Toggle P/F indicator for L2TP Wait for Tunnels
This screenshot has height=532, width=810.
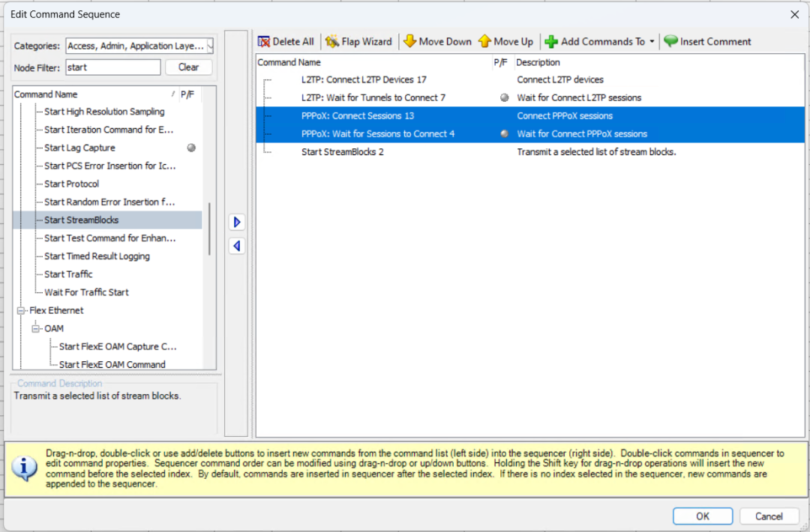(x=504, y=98)
